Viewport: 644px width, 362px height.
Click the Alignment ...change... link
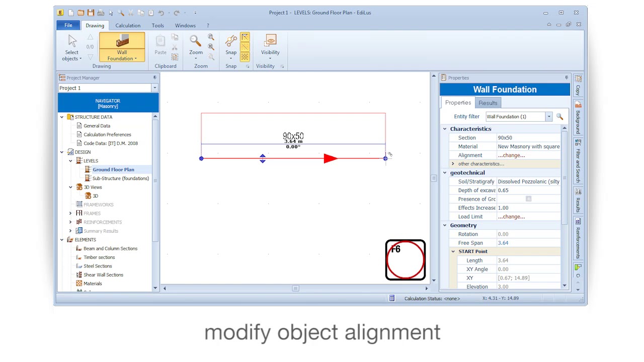[x=511, y=155]
